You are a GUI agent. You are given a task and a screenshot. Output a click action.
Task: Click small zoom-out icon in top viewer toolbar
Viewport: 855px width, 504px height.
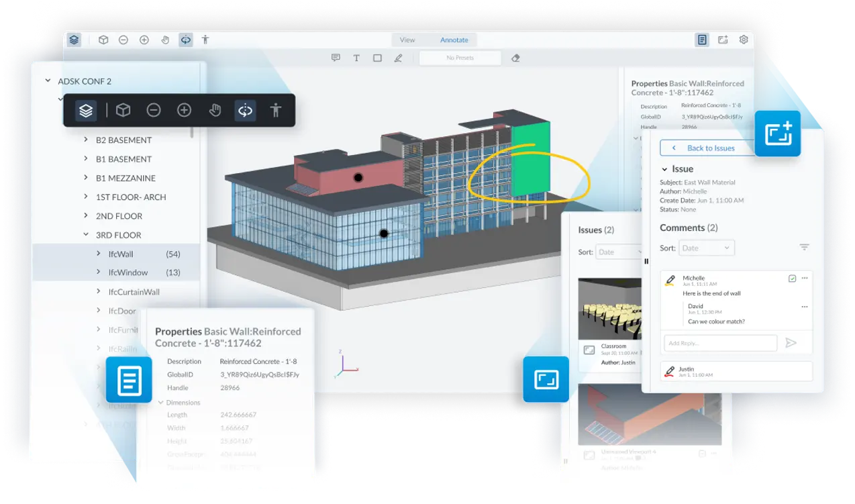(x=123, y=40)
